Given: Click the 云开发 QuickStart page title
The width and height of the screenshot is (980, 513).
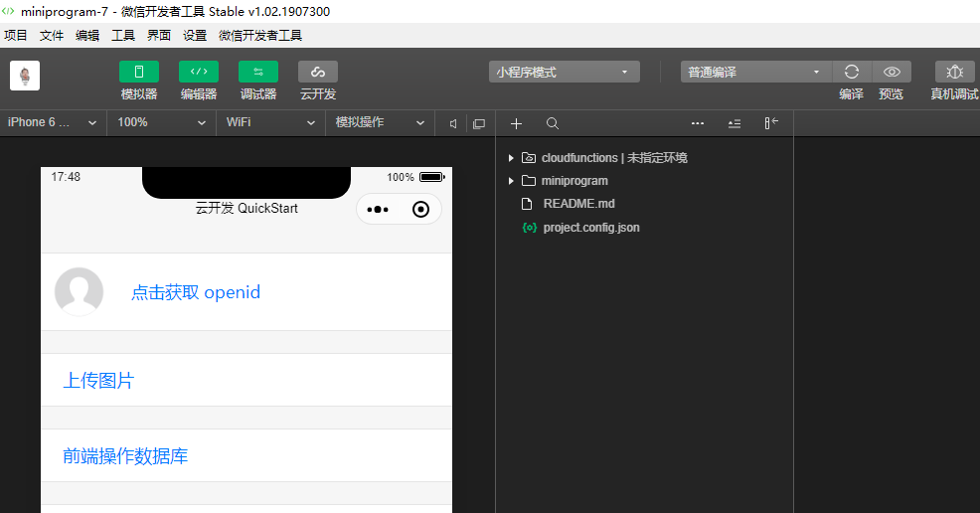Looking at the screenshot, I should click(246, 208).
